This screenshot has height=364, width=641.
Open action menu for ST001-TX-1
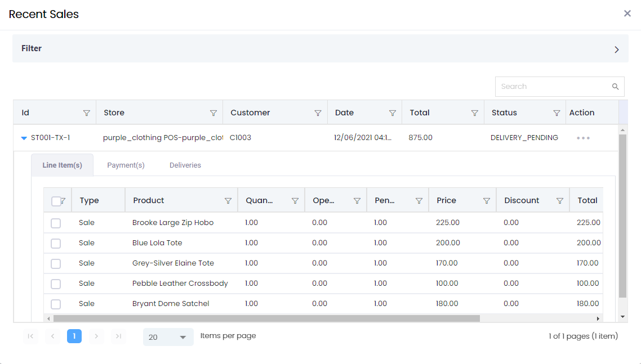pyautogui.click(x=583, y=138)
